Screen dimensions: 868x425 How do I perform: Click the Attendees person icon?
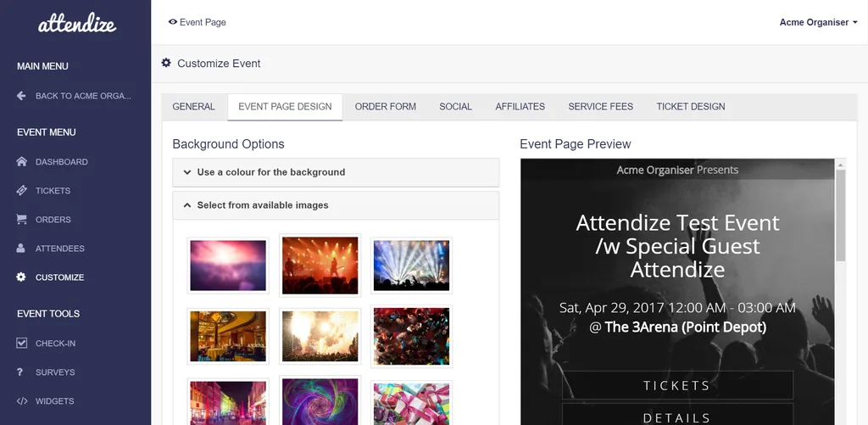click(21, 249)
